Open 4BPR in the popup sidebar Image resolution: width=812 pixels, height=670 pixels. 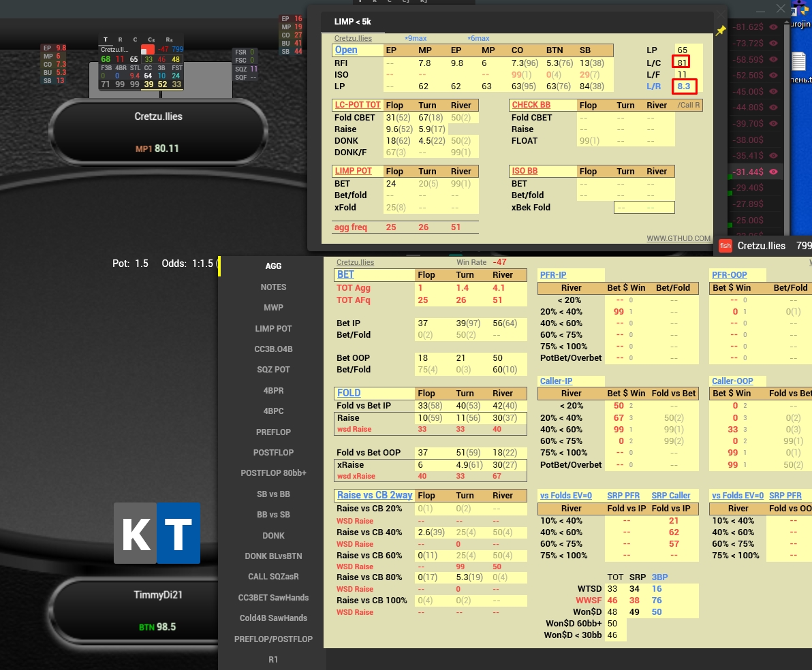click(273, 390)
